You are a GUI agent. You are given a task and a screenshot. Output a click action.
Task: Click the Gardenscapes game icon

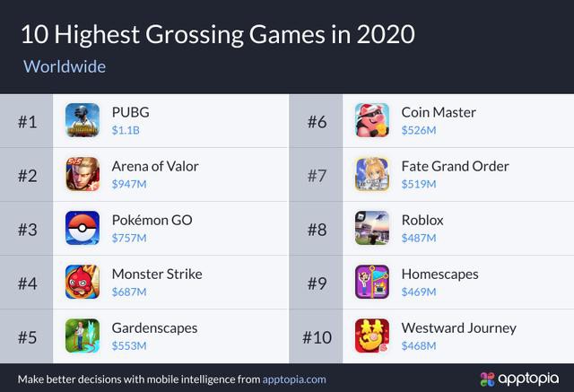tap(83, 335)
